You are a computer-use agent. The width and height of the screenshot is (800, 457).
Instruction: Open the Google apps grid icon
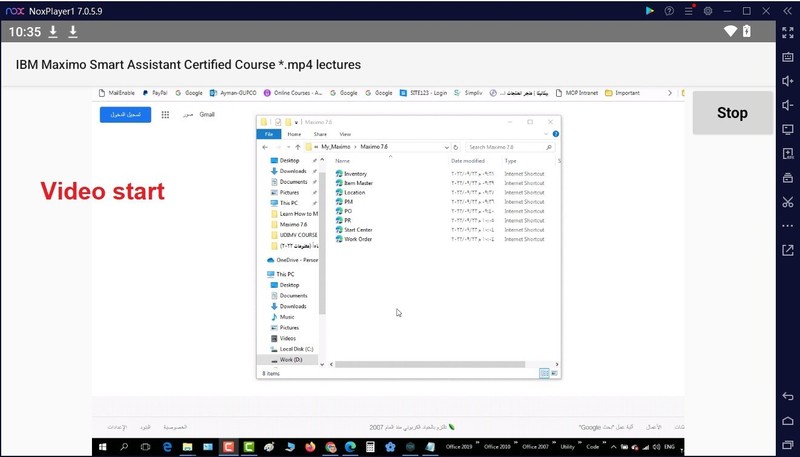coord(165,115)
